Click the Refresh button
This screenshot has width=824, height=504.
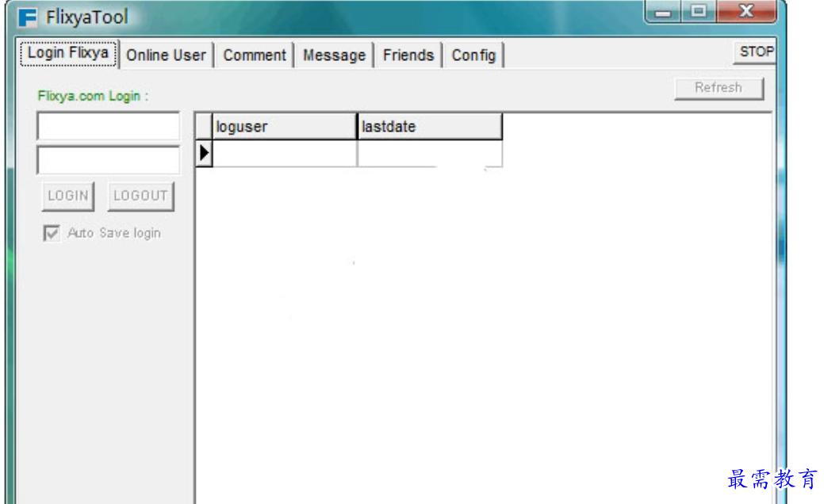(719, 88)
